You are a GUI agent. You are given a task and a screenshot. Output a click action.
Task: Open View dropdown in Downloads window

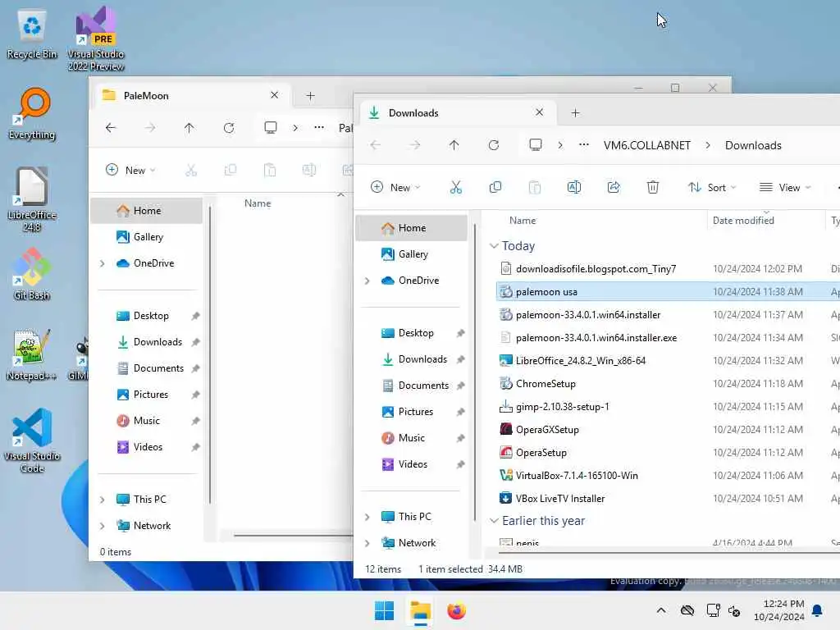pyautogui.click(x=785, y=187)
